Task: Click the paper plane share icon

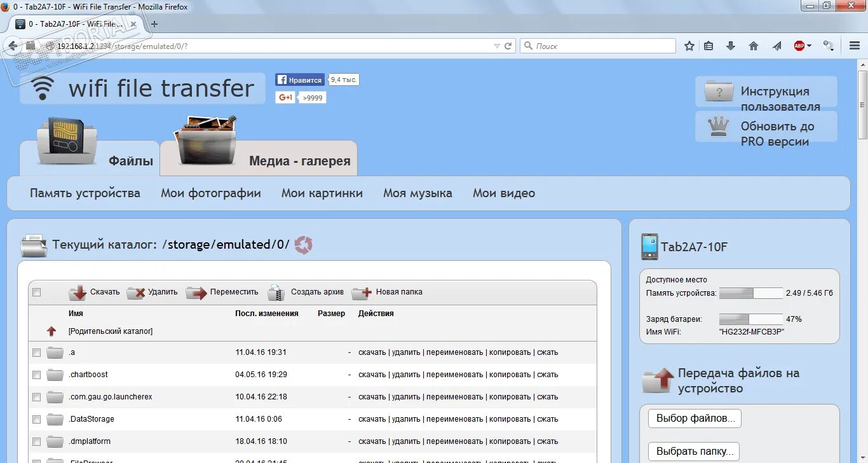Action: pyautogui.click(x=776, y=46)
